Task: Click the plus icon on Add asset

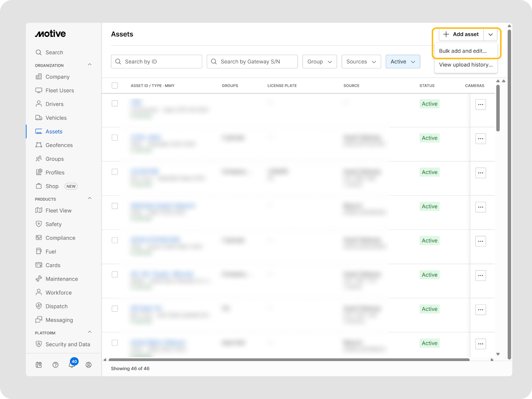Action: 446,34
